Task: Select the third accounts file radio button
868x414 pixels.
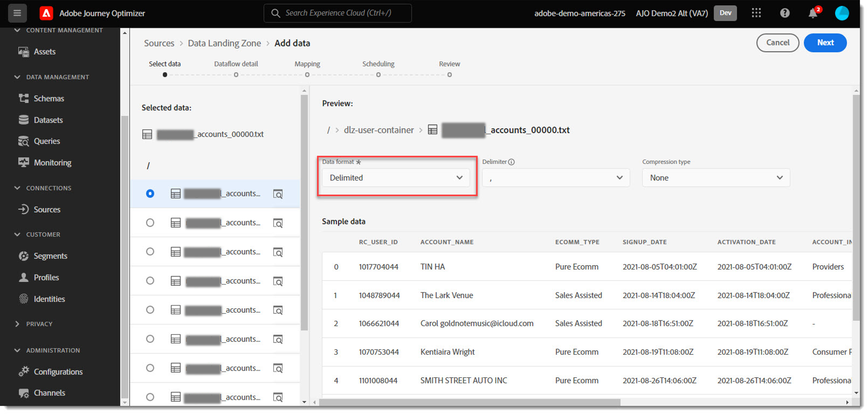Action: coord(150,252)
